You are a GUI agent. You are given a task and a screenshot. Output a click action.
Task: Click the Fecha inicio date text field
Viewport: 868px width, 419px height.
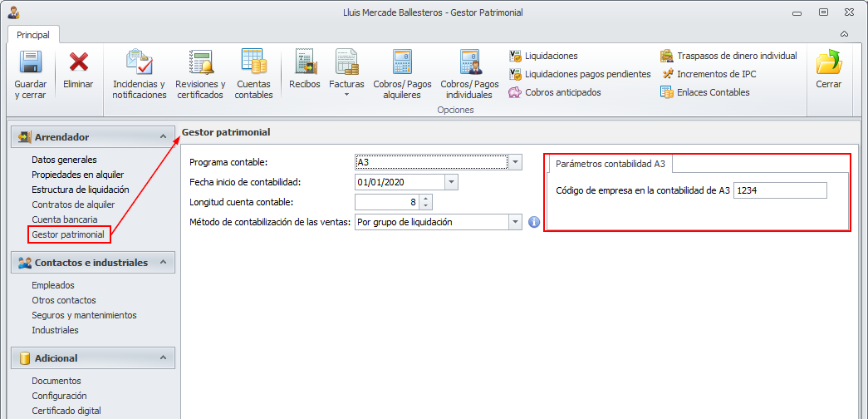(400, 182)
